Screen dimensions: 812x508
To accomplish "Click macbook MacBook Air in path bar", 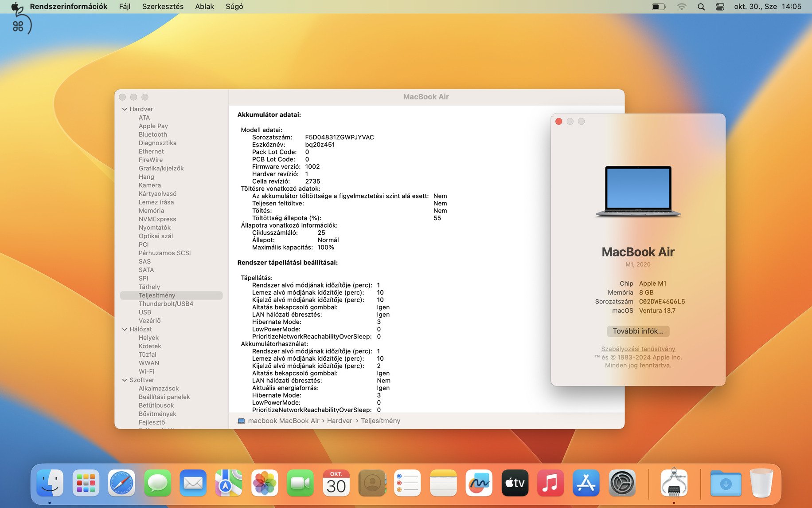I will [284, 421].
